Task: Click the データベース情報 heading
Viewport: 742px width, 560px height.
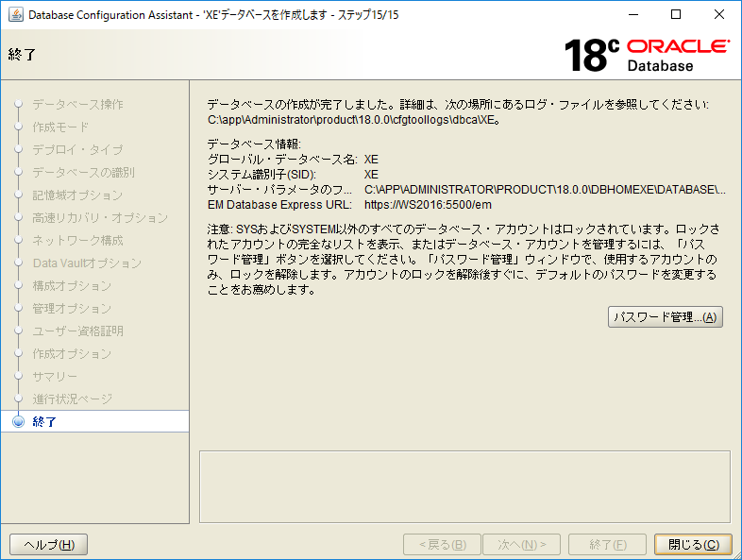Action: coord(254,144)
